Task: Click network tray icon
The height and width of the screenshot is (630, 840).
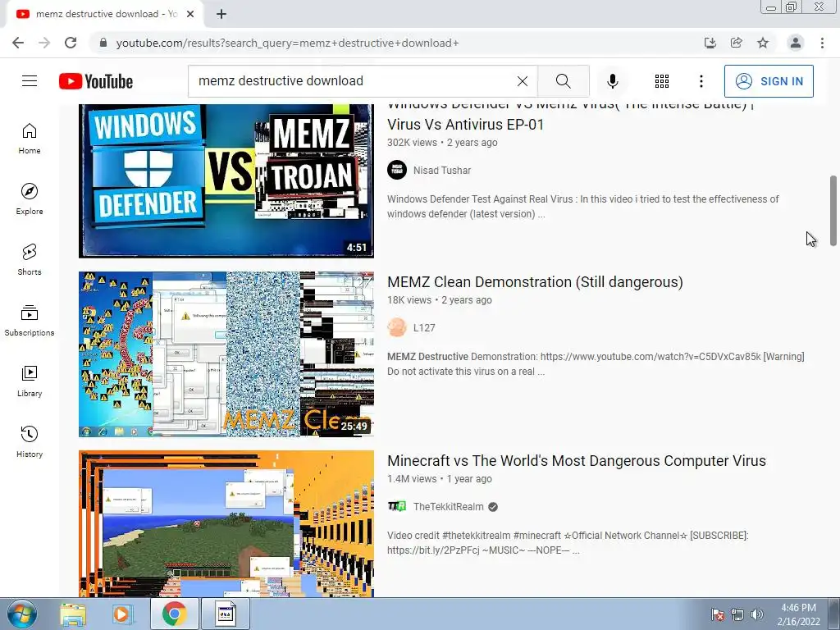Action: [x=737, y=614]
